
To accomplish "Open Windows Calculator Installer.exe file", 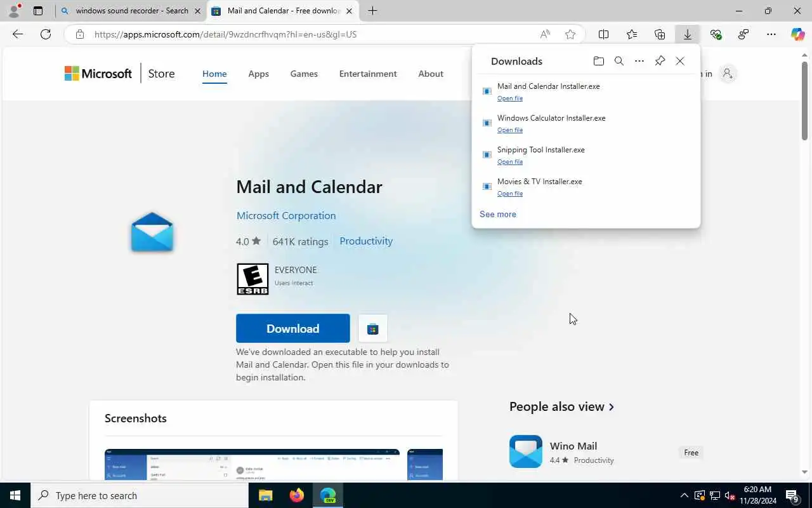I will coord(510,130).
